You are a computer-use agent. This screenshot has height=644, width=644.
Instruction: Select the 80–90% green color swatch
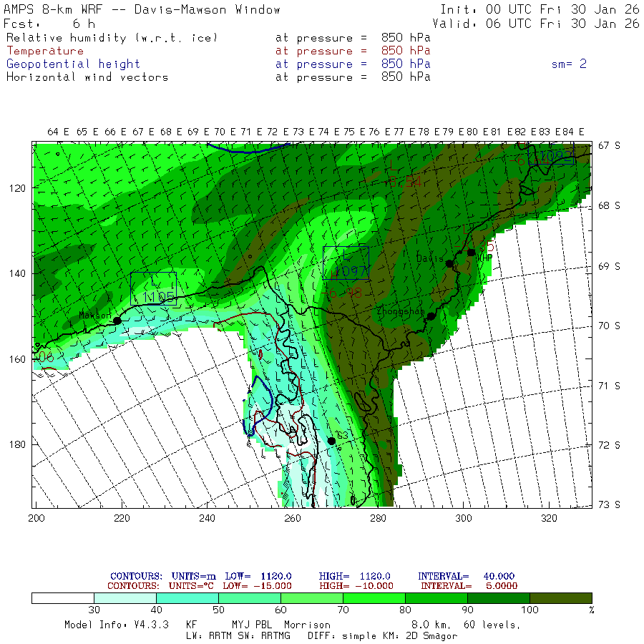point(436,598)
